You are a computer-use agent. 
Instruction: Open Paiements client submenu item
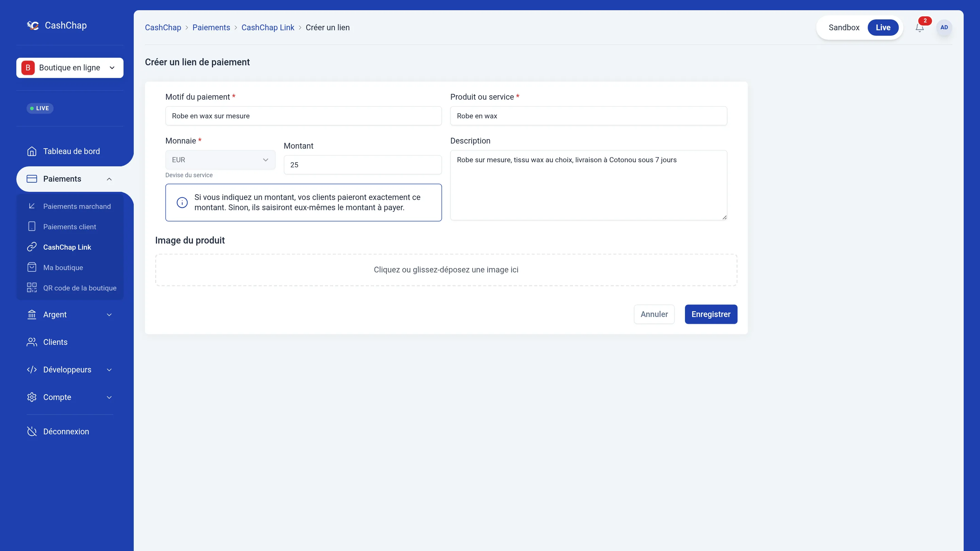click(x=70, y=227)
